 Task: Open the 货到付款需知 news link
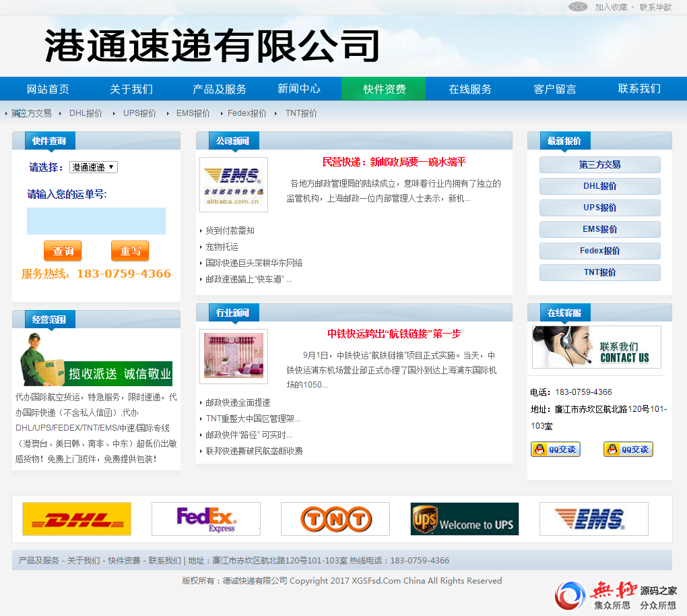230,230
